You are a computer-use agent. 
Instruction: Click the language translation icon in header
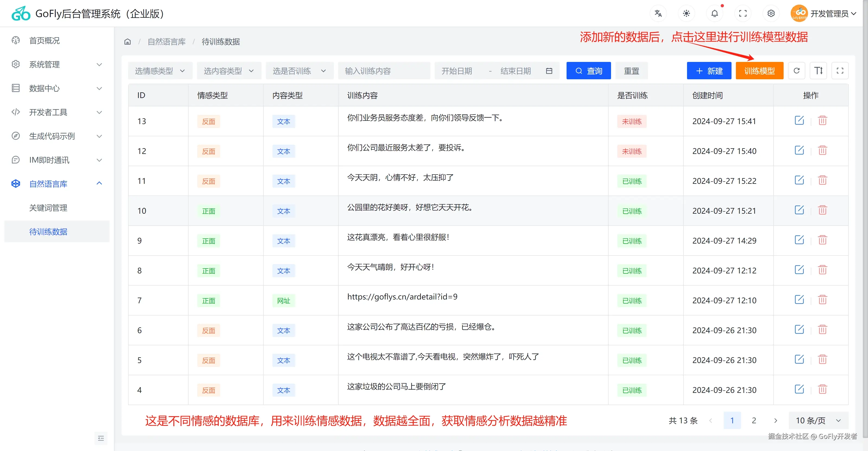[x=658, y=14]
